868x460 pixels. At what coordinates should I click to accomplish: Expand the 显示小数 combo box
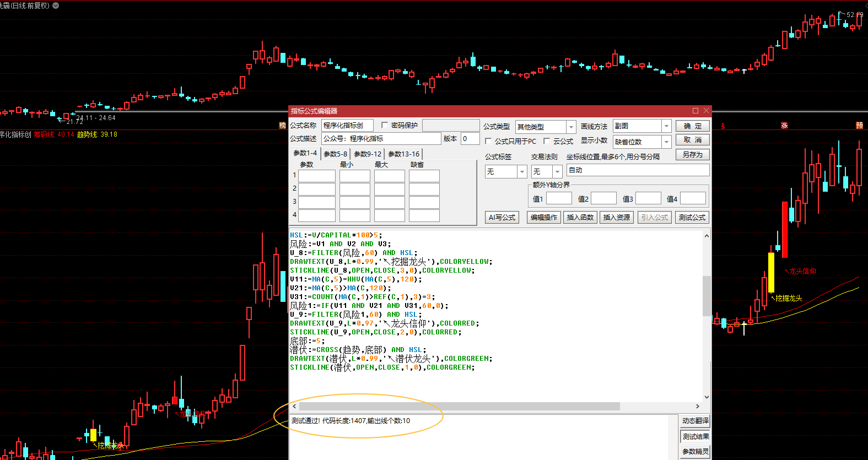(x=666, y=142)
